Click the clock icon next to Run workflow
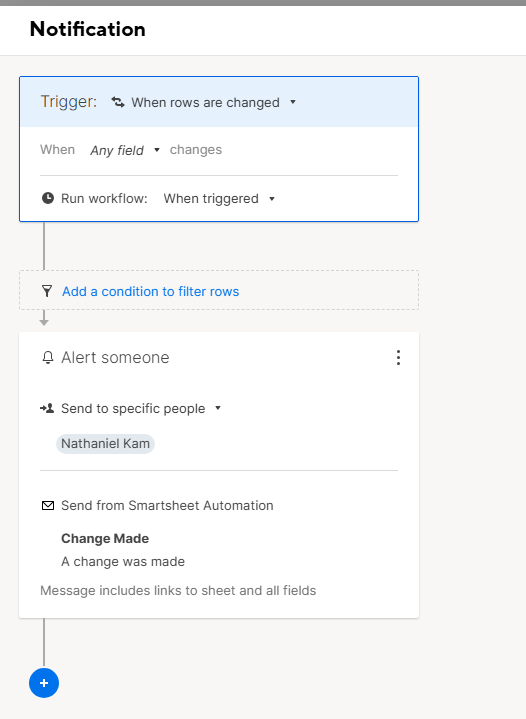The width and height of the screenshot is (526, 719). pyautogui.click(x=48, y=198)
